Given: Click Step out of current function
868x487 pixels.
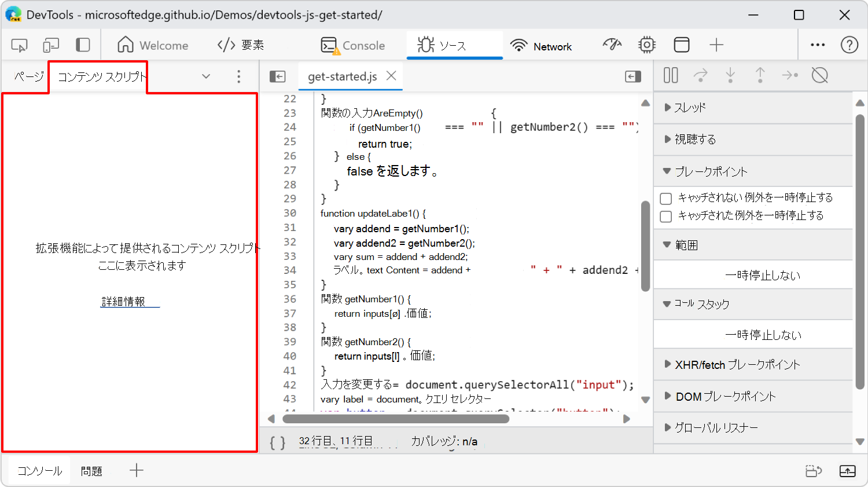Looking at the screenshot, I should [760, 75].
